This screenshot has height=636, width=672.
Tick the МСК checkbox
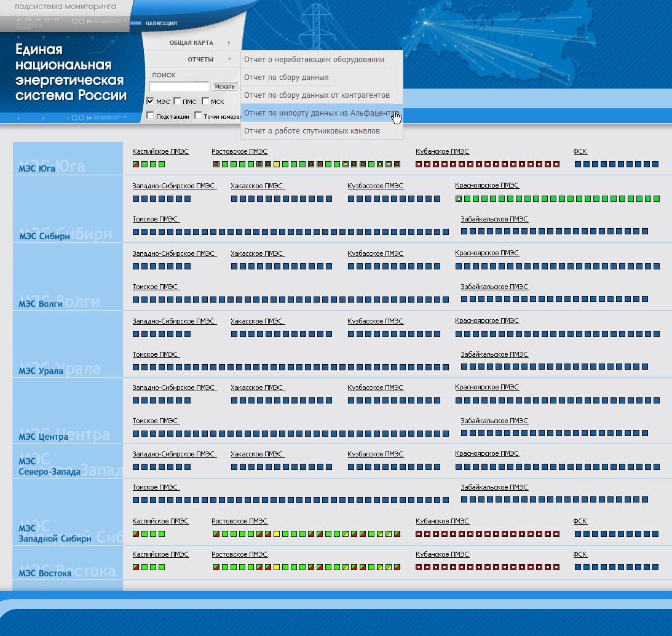[x=205, y=101]
